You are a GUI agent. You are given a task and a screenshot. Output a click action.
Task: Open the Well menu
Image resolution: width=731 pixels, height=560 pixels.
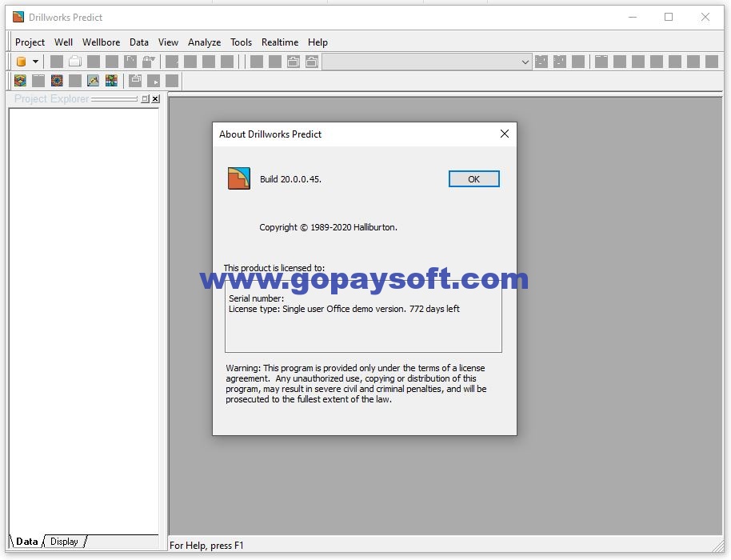tap(63, 42)
